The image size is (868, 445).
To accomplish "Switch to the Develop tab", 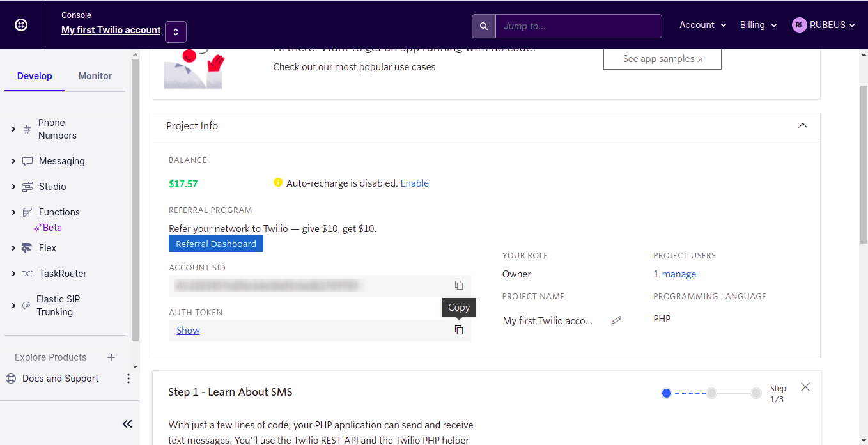I will tap(35, 76).
